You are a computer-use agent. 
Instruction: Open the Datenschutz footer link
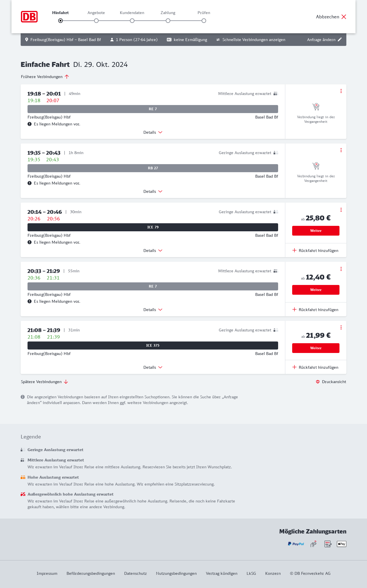pos(135,573)
